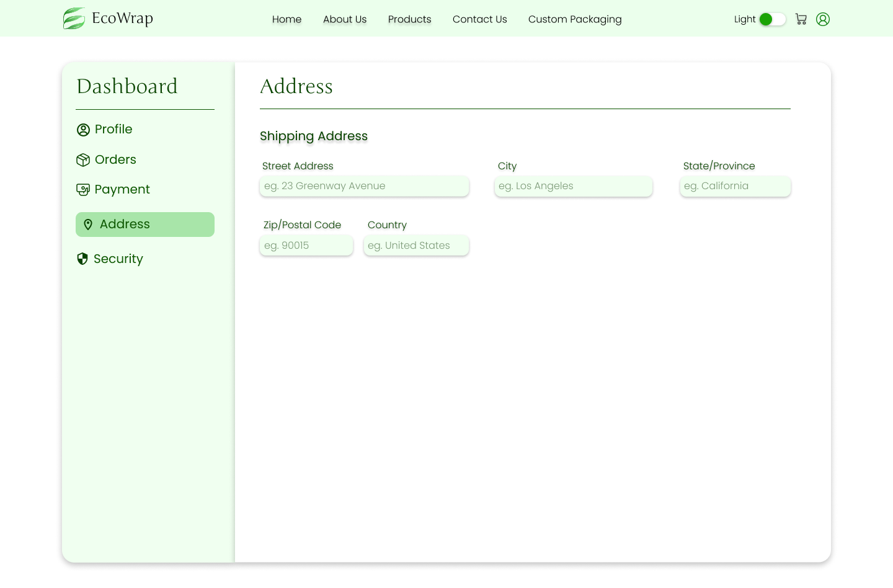Click the user account icon in header
This screenshot has width=893, height=588.
(823, 19)
